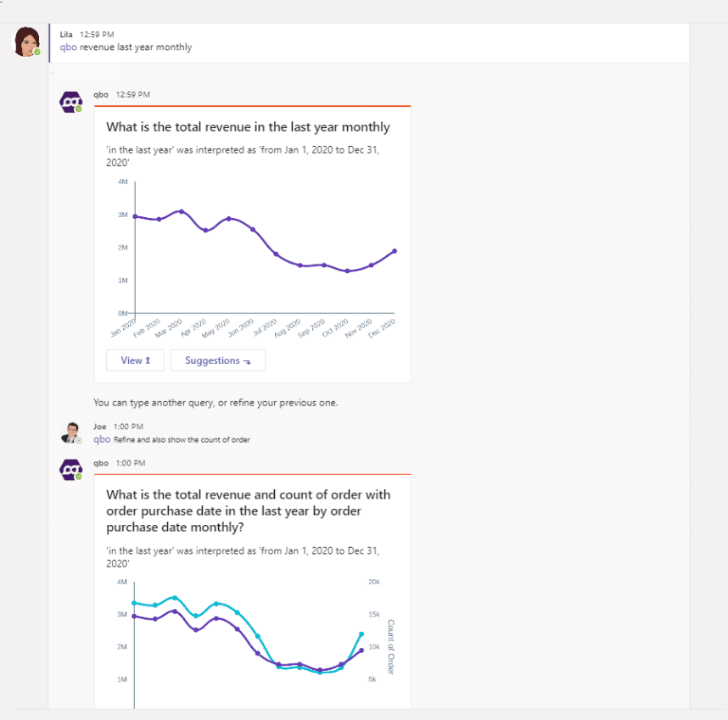Click the qbo bot avatar at 1:00 PM
Image resolution: width=728 pixels, height=720 pixels.
(71, 470)
